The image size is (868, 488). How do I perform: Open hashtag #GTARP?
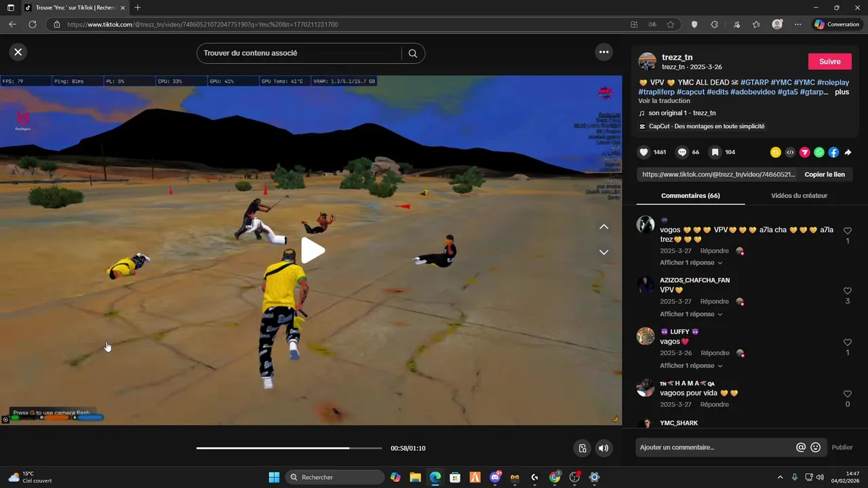pyautogui.click(x=754, y=83)
